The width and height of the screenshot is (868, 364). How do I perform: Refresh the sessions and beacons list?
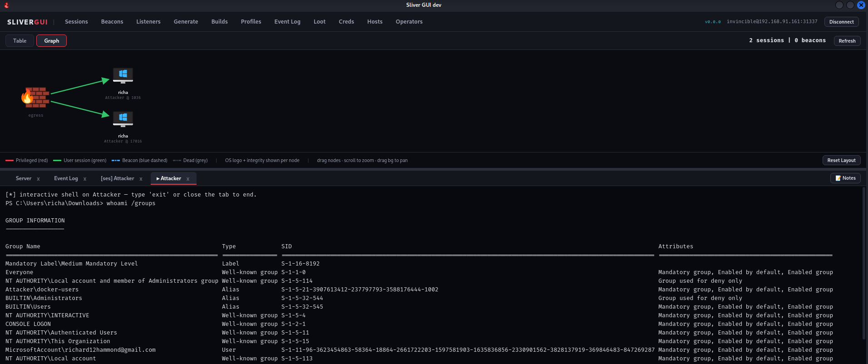click(x=847, y=41)
